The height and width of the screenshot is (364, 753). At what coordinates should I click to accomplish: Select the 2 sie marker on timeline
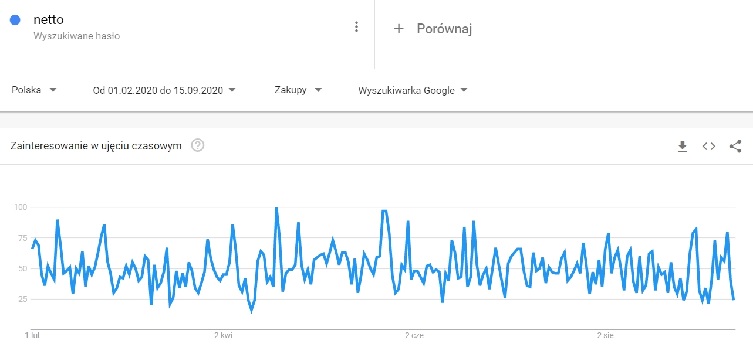(x=605, y=336)
